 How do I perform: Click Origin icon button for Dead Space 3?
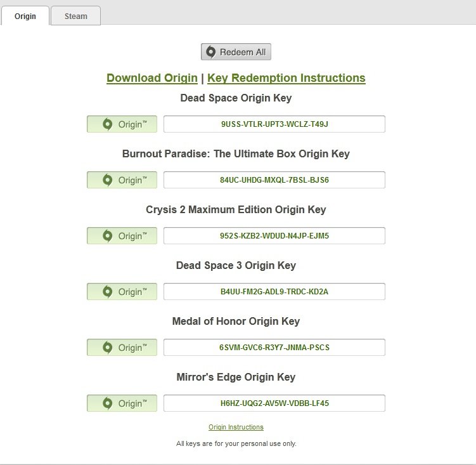(x=122, y=292)
